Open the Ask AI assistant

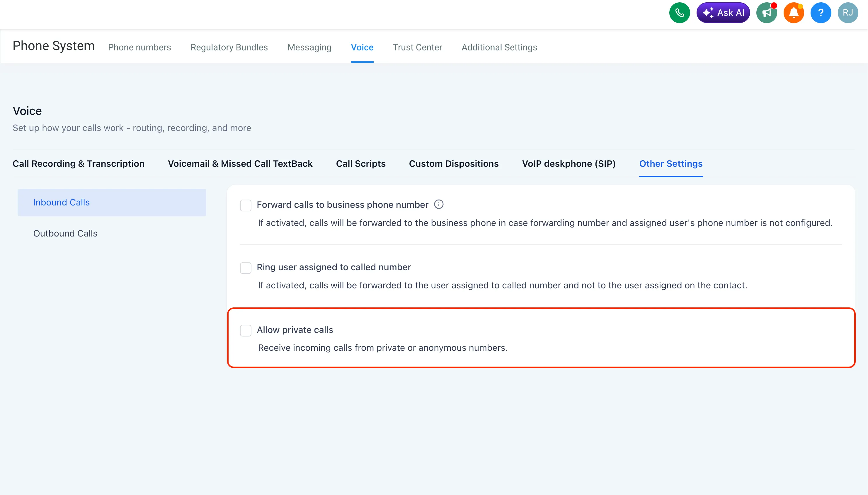(723, 13)
